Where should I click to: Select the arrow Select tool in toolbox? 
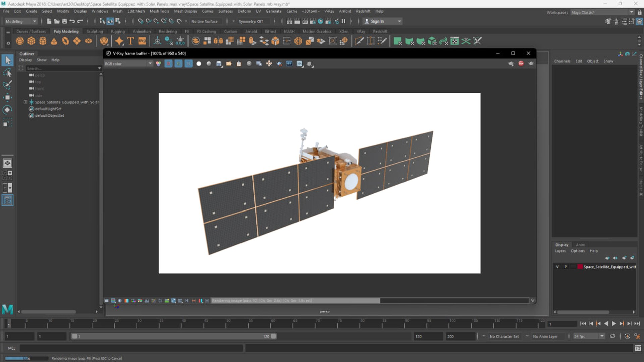click(x=7, y=60)
